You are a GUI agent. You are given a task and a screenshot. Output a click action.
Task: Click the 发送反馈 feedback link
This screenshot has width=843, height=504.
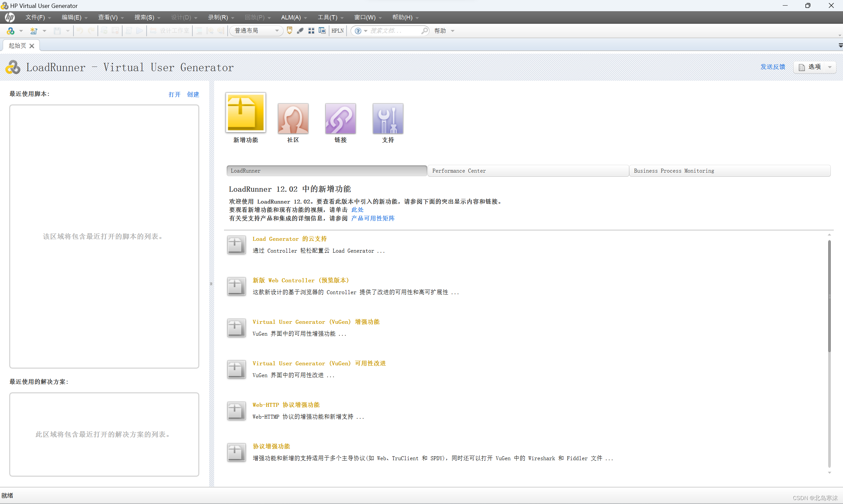(x=773, y=67)
